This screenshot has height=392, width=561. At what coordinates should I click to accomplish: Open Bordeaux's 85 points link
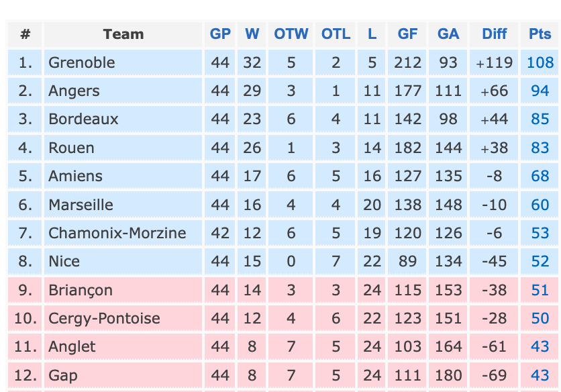[x=540, y=119]
